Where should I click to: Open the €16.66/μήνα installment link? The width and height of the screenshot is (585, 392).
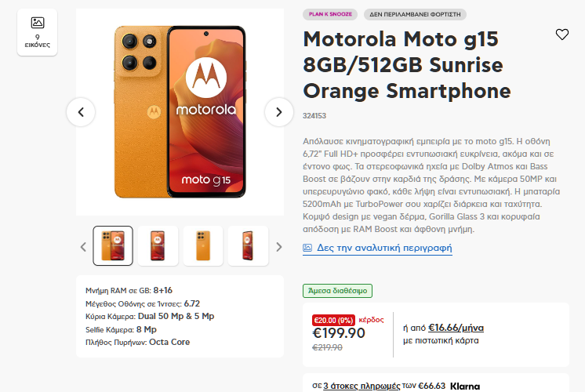point(456,328)
